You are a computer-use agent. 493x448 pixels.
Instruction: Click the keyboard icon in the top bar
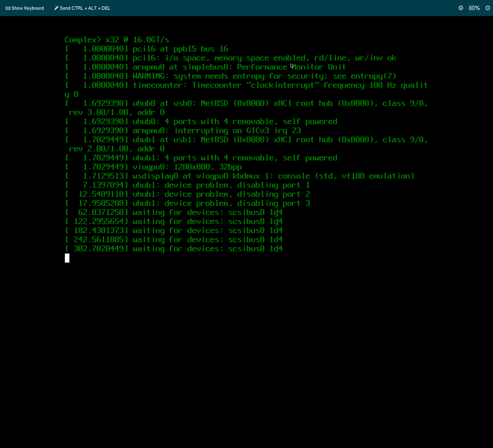[8, 8]
